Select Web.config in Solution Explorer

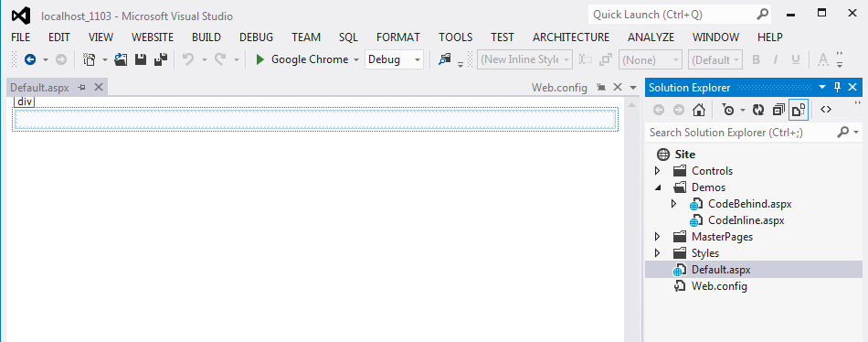[x=719, y=286]
